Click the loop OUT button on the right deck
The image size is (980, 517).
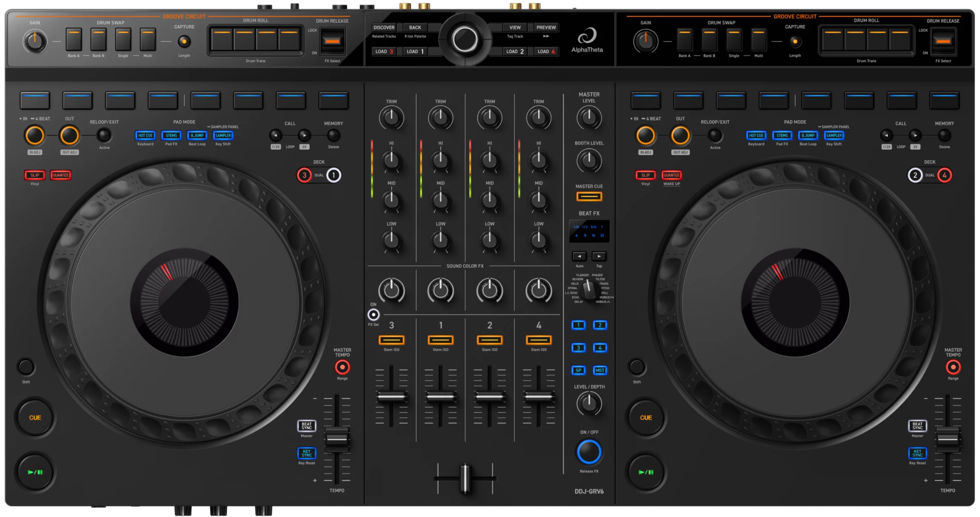click(x=681, y=136)
